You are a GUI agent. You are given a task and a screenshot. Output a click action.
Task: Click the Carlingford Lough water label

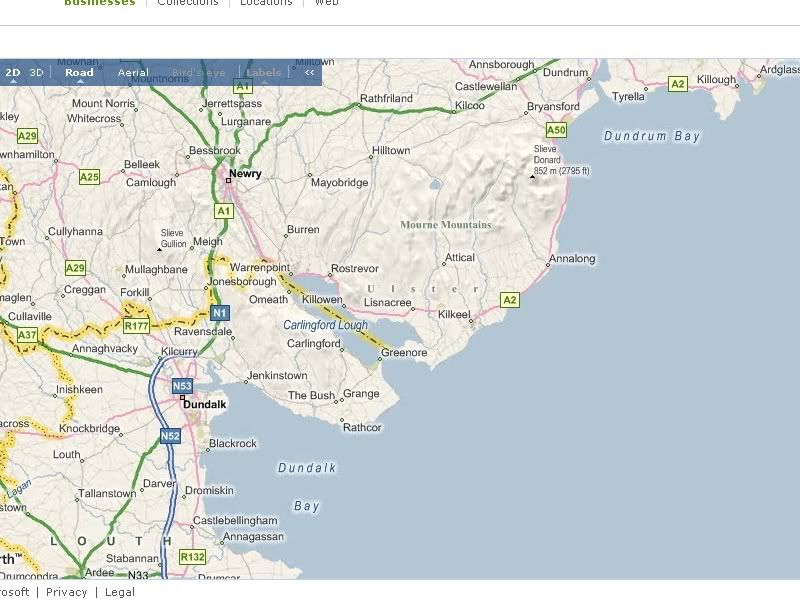pos(326,325)
